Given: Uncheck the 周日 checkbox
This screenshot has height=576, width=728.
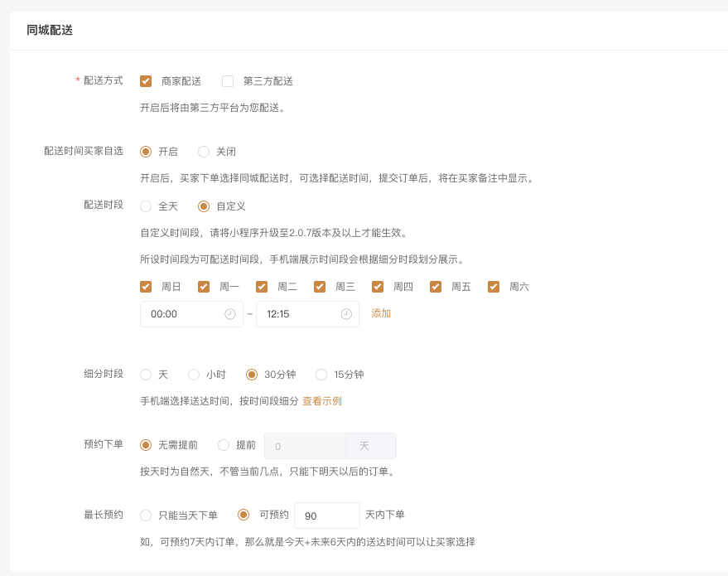Looking at the screenshot, I should (x=146, y=287).
